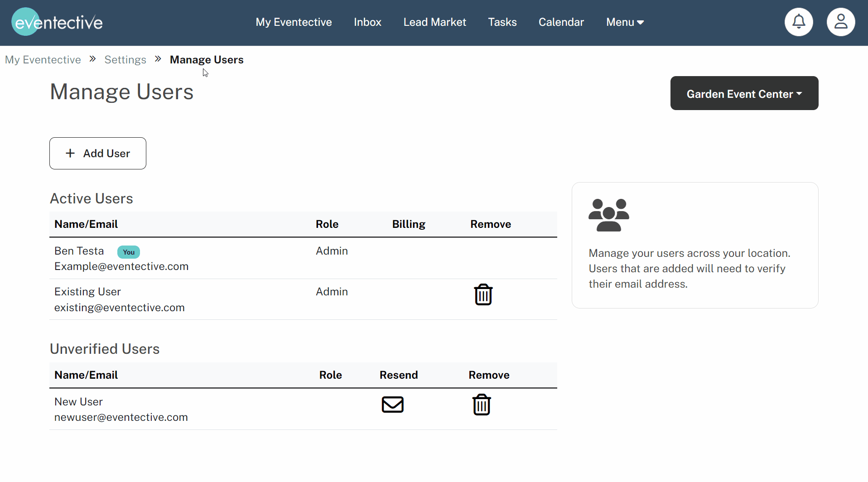Click Unverified Users heading

(x=105, y=349)
